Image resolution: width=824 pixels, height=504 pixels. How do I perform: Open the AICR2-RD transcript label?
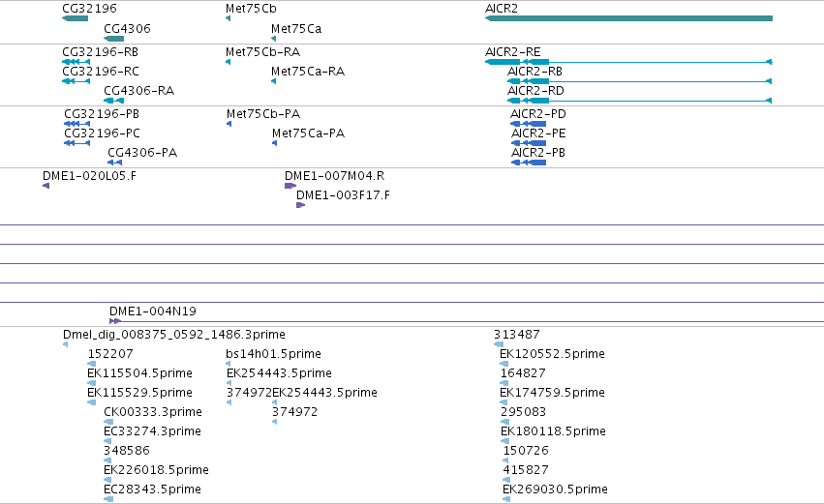(x=535, y=90)
